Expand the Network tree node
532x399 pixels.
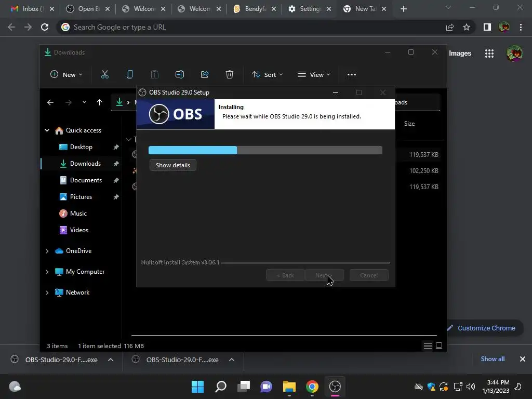tap(47, 292)
